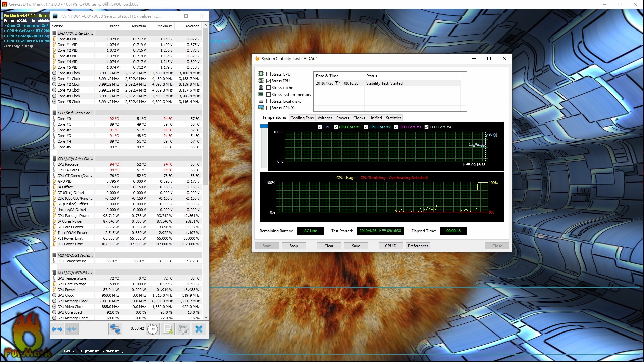This screenshot has width=644, height=362.
Task: Click the expand layout arrows icon in HWiNFO
Action: tap(57, 329)
